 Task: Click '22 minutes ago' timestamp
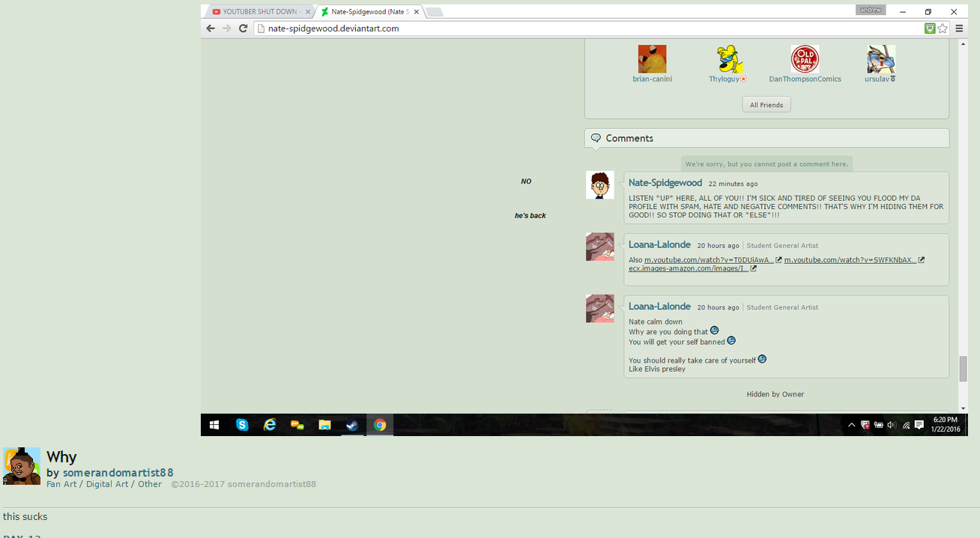tap(733, 184)
